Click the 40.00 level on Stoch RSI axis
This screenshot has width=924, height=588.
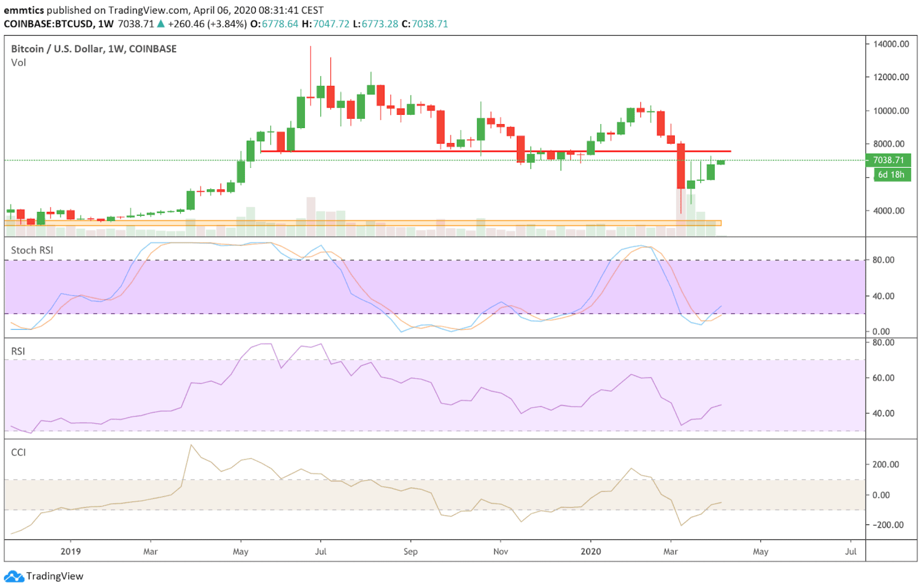883,296
